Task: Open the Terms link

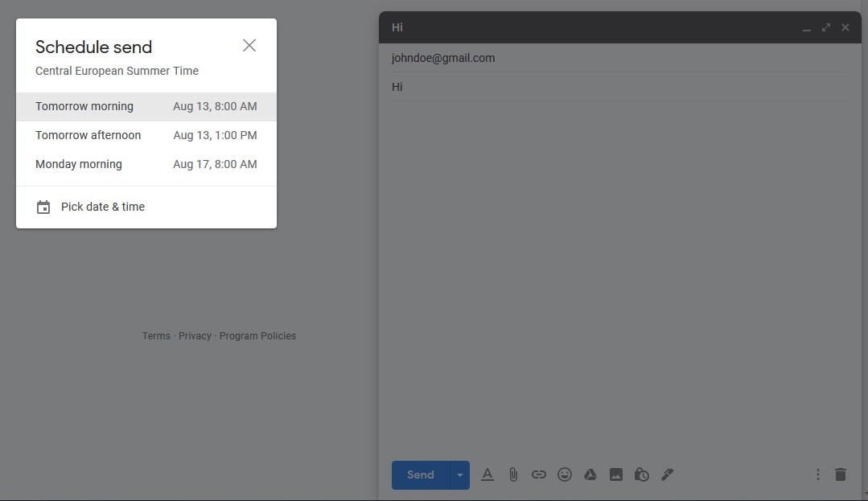Action: click(x=156, y=336)
